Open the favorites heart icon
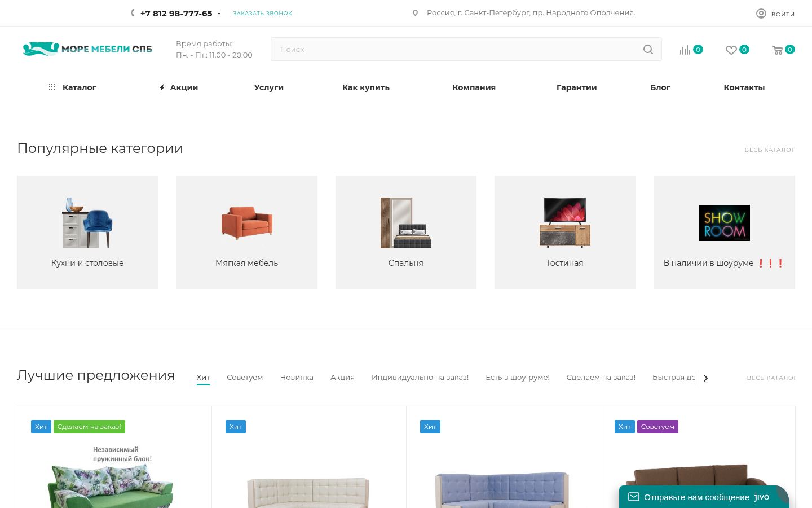Screen dimensions: 812x508 [731, 50]
